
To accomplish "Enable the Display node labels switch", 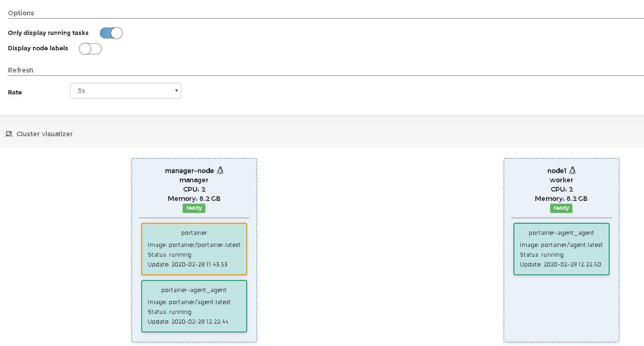I will click(x=90, y=49).
